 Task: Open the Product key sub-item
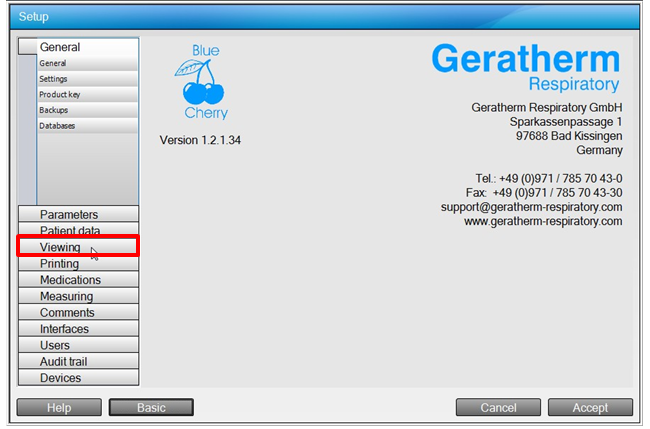click(87, 95)
